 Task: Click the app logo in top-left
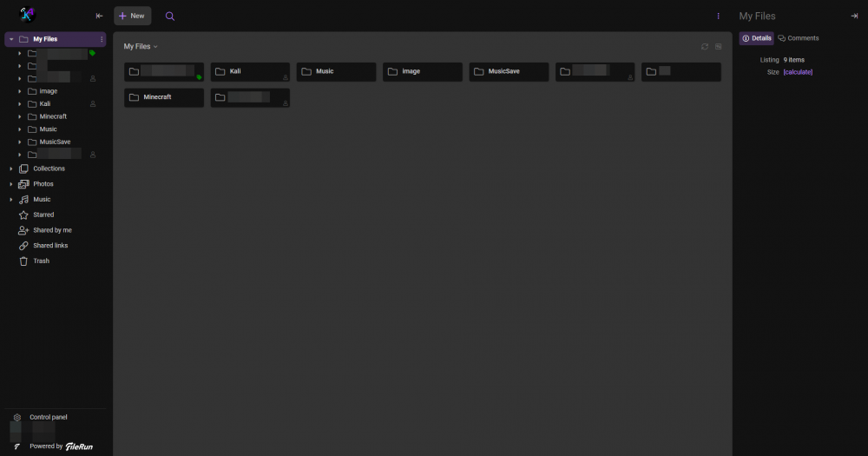(x=27, y=15)
